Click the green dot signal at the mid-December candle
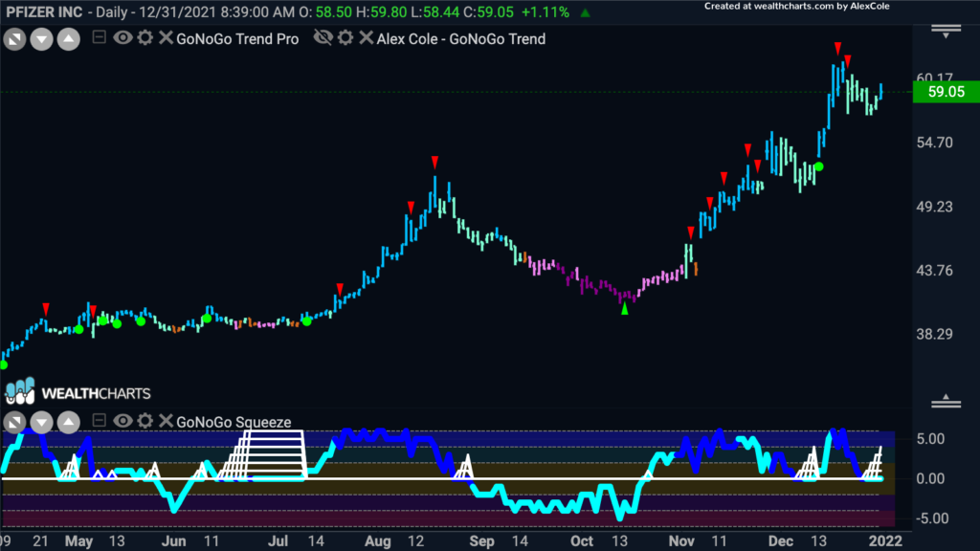The image size is (980, 551). 819,166
